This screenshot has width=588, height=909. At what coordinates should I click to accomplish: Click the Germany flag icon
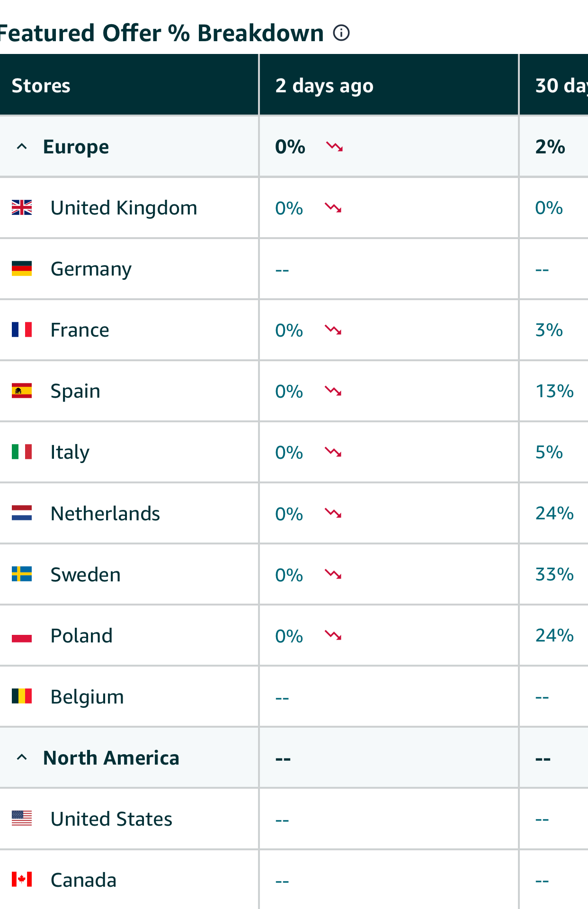pyautogui.click(x=22, y=268)
